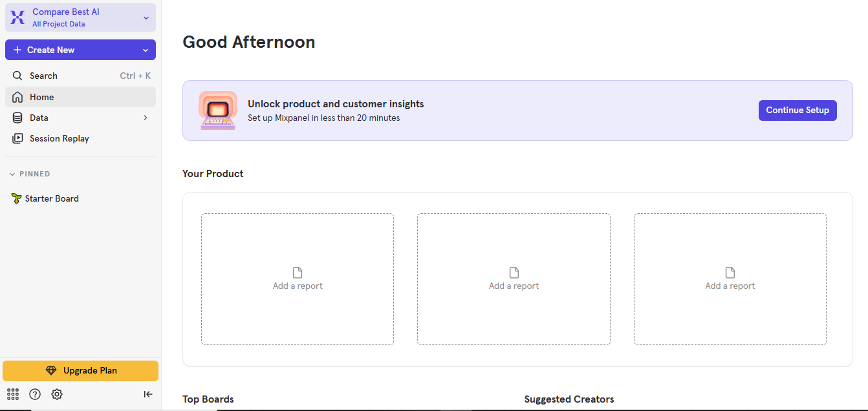This screenshot has height=411, width=868.
Task: Click the Session Replay play icon
Action: [17, 138]
